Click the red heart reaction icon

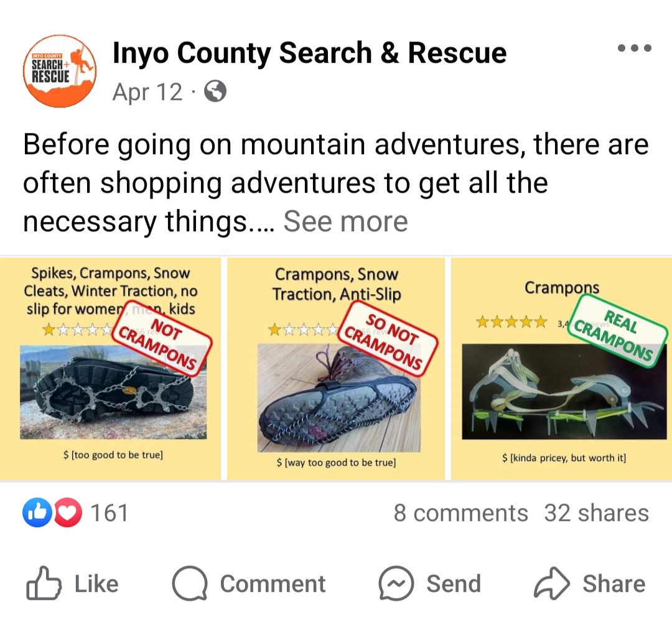click(68, 512)
